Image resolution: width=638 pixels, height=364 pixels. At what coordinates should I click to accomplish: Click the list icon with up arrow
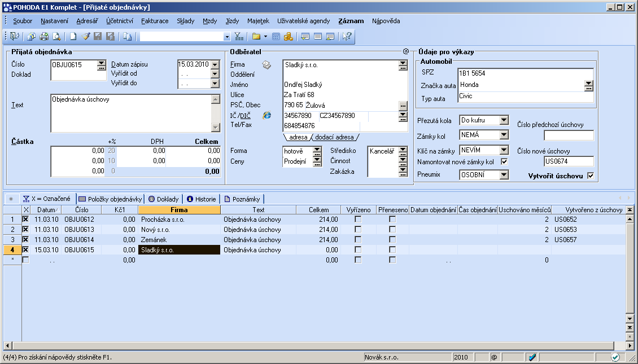coord(330,37)
